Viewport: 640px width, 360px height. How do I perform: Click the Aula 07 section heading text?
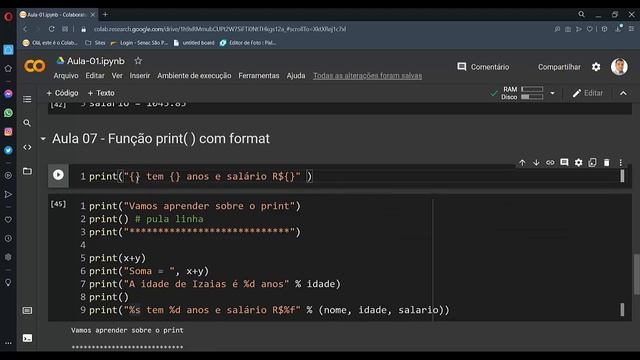pyautogui.click(x=161, y=139)
